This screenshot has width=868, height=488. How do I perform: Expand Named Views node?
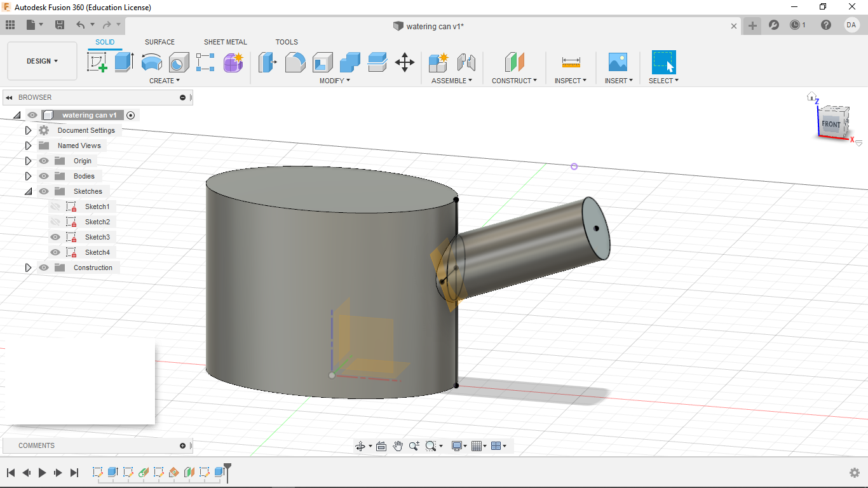(28, 146)
